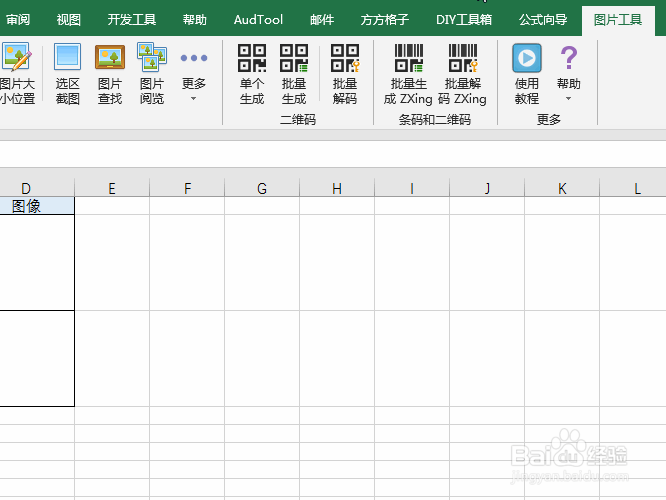Screen dimensions: 666x500
Task: Select the cell containing 图像
Action: pyautogui.click(x=37, y=206)
